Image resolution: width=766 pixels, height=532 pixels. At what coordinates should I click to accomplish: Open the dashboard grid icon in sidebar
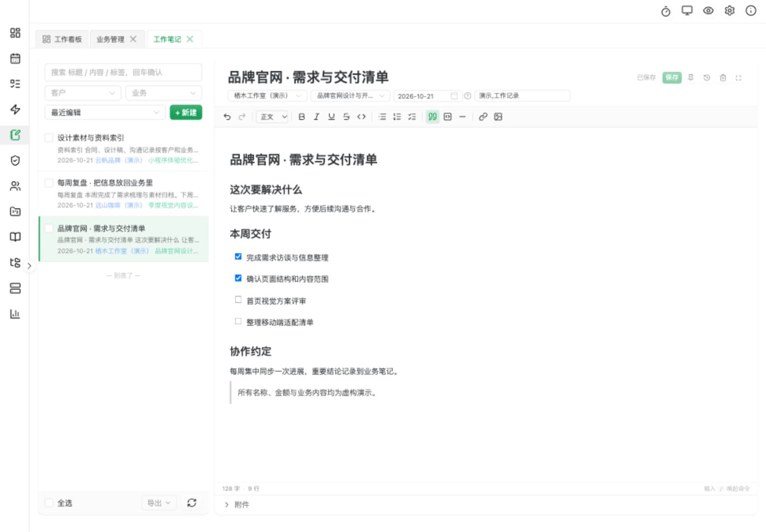click(15, 33)
